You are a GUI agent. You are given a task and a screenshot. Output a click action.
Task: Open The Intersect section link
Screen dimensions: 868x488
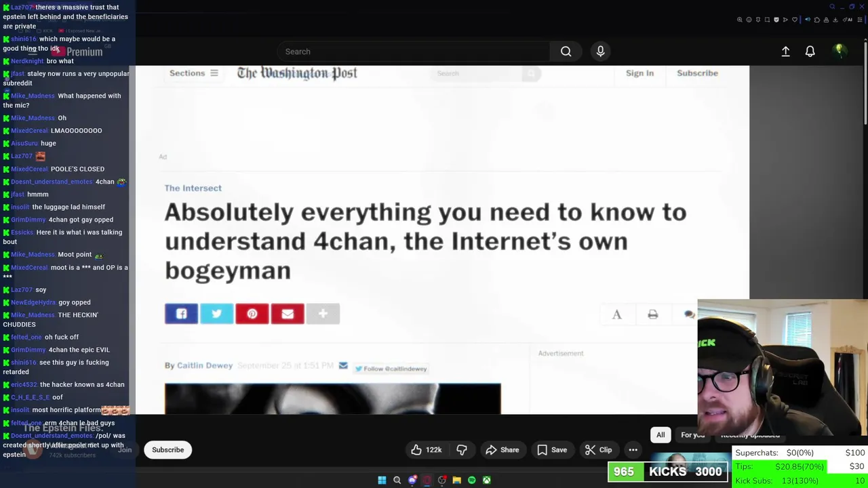[x=193, y=188]
